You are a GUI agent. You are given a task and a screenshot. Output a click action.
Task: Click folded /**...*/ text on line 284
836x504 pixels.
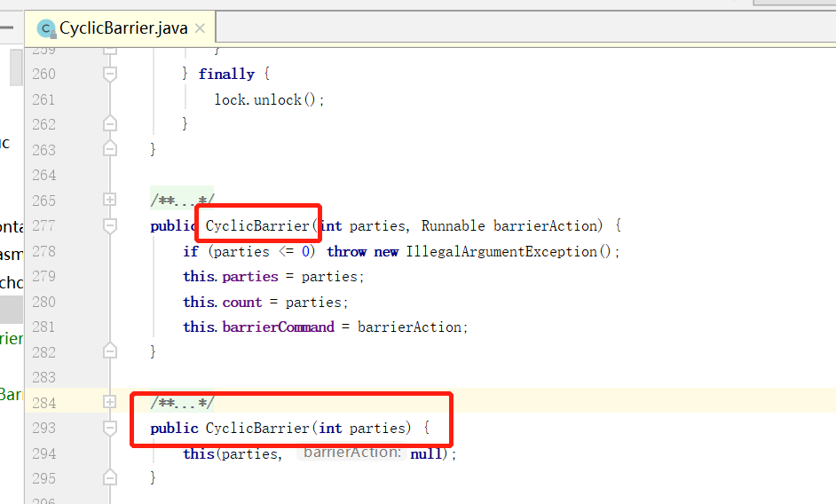[x=182, y=402]
